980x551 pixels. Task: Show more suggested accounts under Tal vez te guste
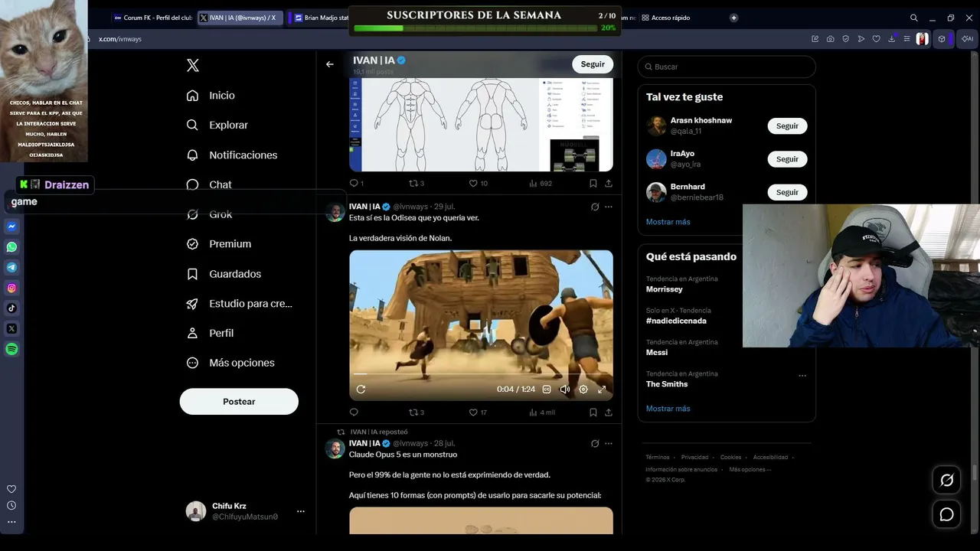(668, 222)
